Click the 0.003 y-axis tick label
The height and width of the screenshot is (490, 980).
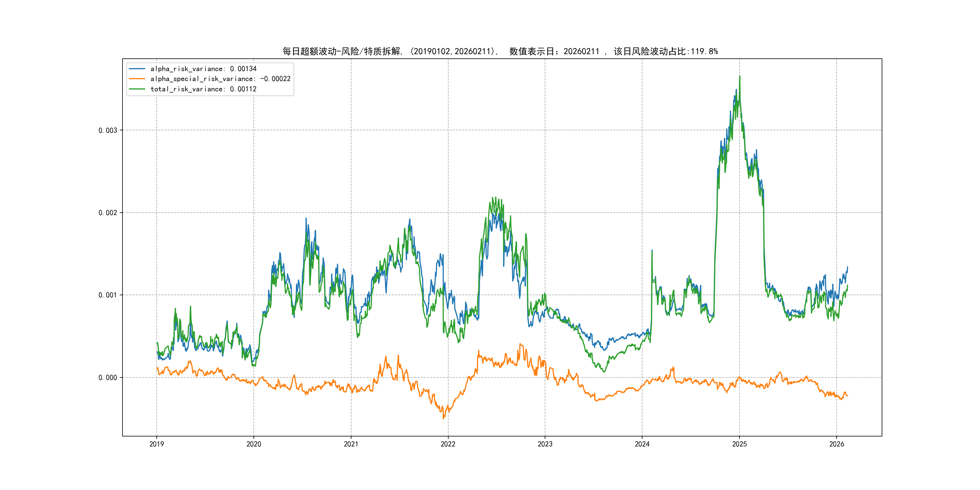click(108, 130)
